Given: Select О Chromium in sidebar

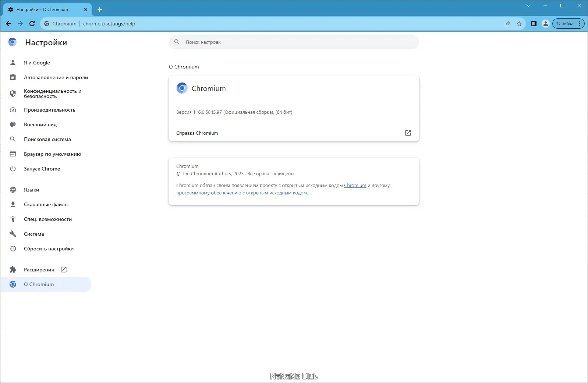Looking at the screenshot, I should [46, 284].
